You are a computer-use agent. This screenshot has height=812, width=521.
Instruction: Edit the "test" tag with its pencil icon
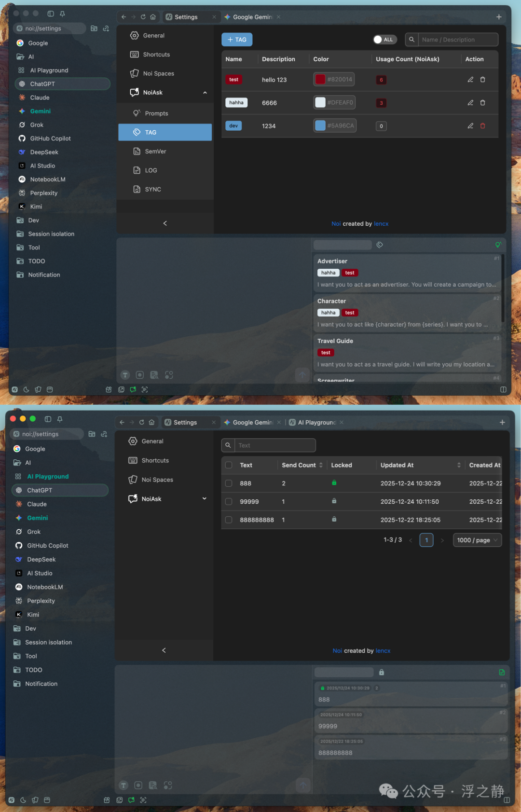pyautogui.click(x=470, y=80)
